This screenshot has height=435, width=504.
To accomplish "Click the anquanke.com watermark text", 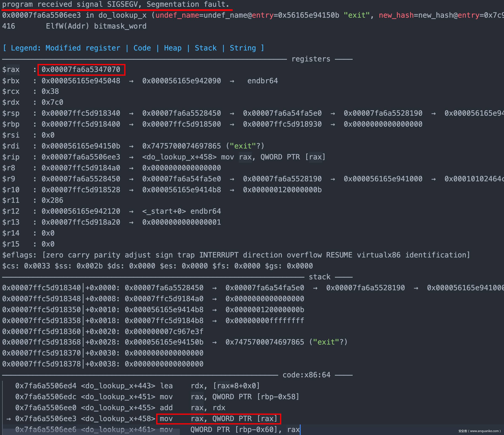I will [480, 431].
